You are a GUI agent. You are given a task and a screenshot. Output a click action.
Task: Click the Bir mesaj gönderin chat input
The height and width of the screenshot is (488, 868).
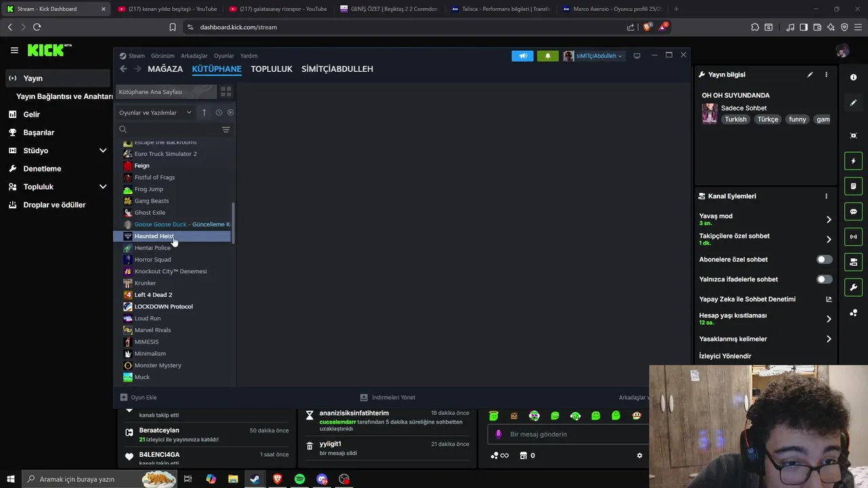point(570,434)
